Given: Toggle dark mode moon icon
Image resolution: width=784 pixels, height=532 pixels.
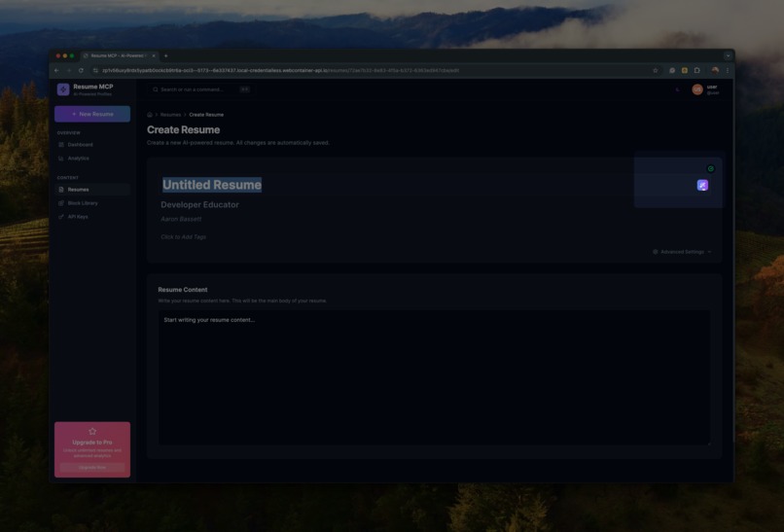Looking at the screenshot, I should (x=678, y=89).
